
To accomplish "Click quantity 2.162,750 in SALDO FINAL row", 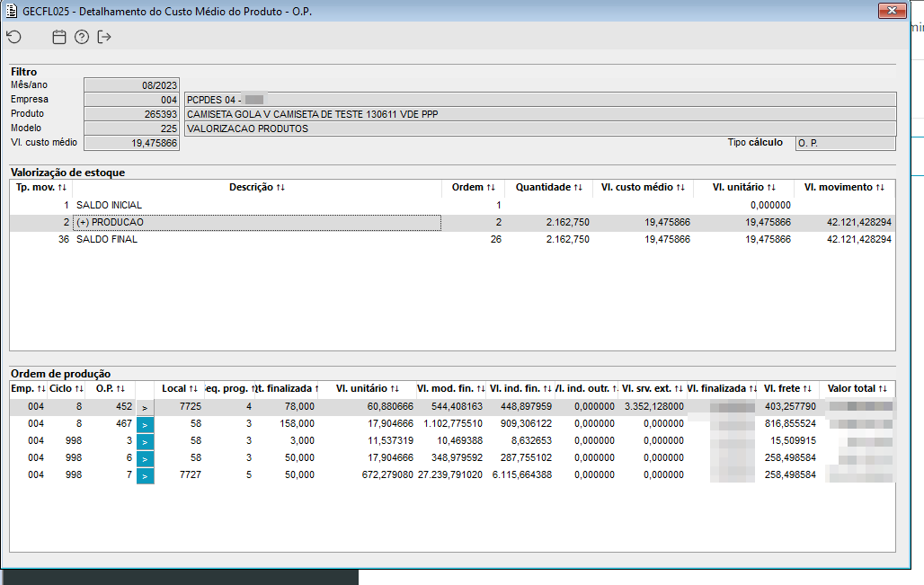I will point(567,239).
